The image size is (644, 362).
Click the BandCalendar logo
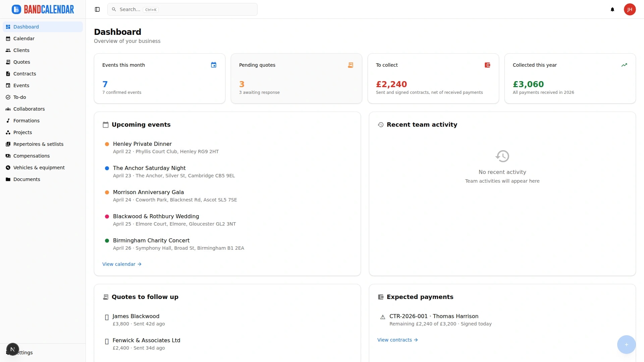coord(43,9)
